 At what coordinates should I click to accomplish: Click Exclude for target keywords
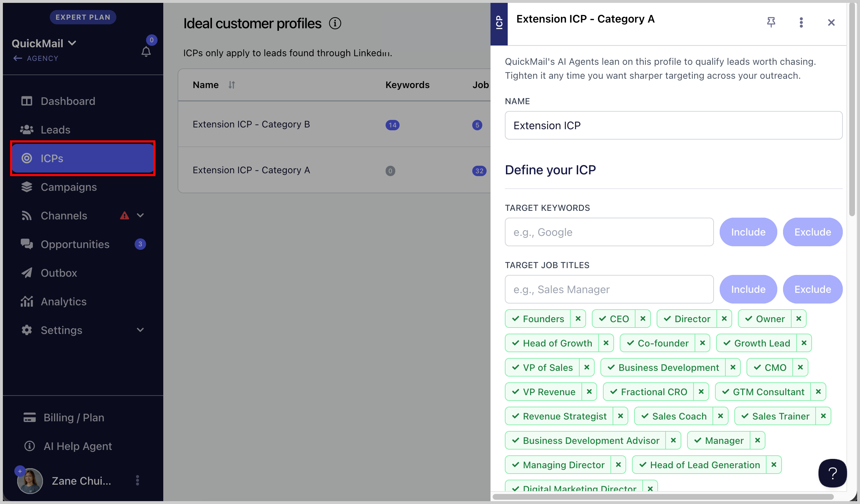813,232
